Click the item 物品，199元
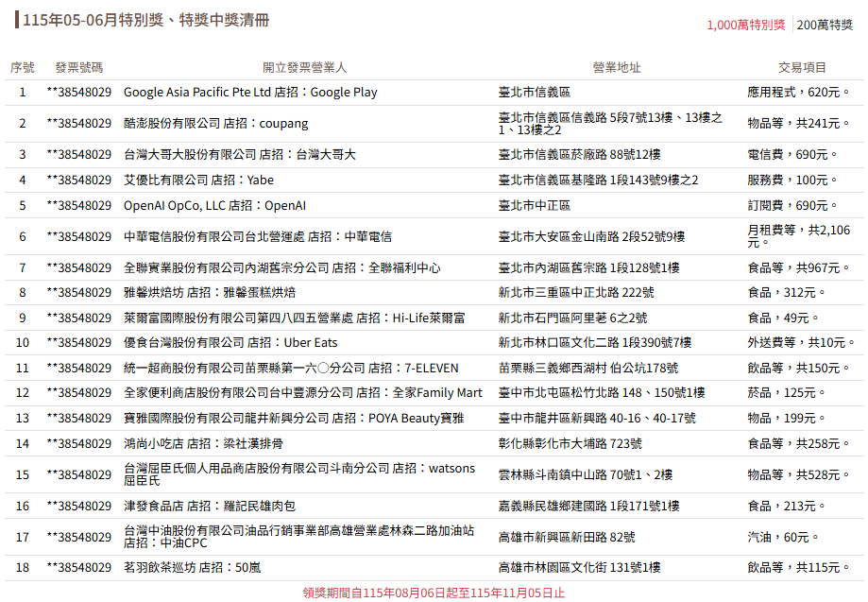This screenshot has height=602, width=868. 786,418
